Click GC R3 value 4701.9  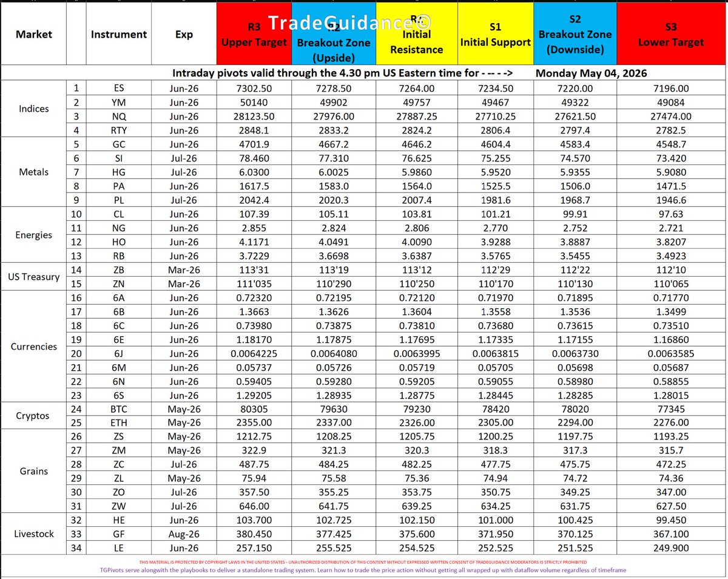tap(255, 144)
